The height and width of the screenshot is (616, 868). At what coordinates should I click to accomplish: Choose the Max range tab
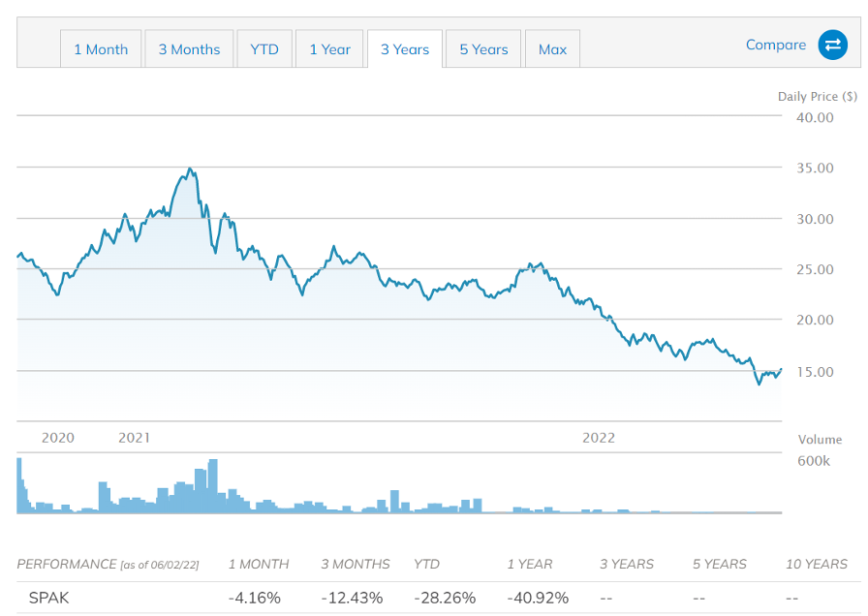coord(552,49)
